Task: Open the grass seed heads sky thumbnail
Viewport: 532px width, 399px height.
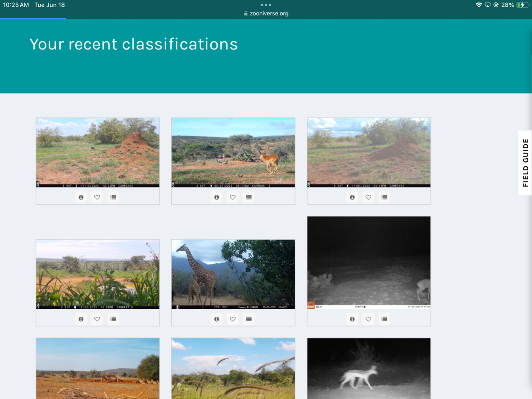Action: [x=233, y=369]
